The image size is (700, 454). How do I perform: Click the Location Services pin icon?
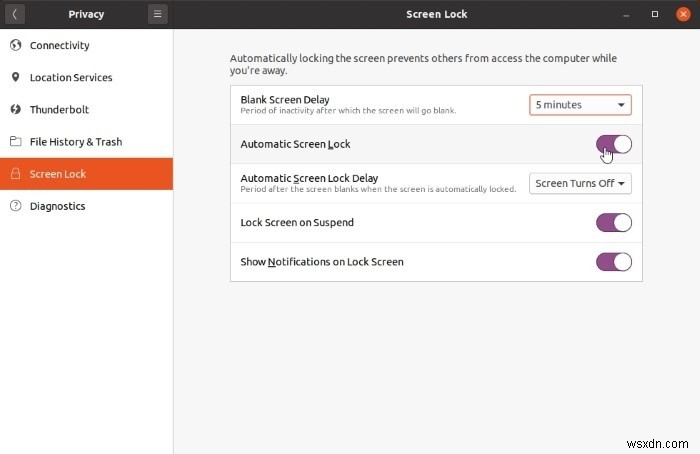[16, 77]
